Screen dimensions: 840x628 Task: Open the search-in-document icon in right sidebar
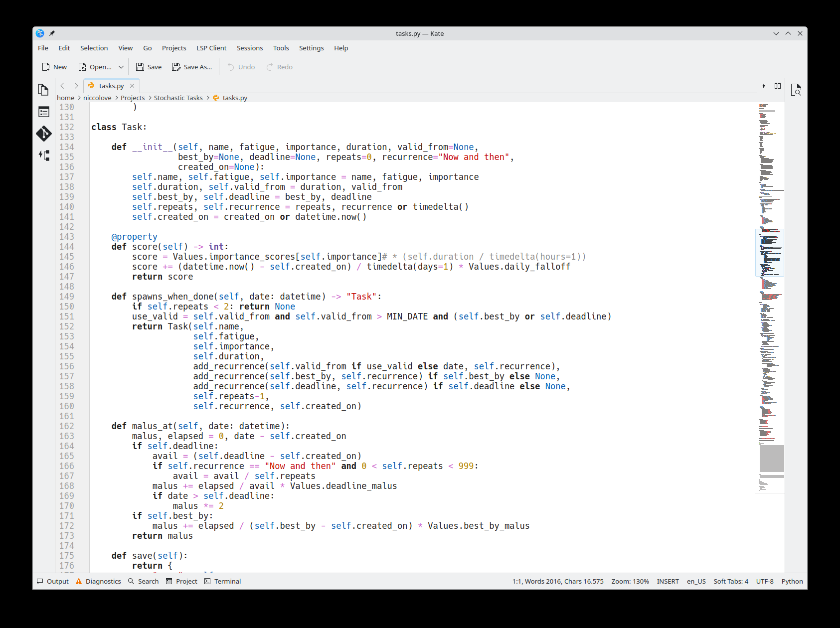(x=796, y=90)
